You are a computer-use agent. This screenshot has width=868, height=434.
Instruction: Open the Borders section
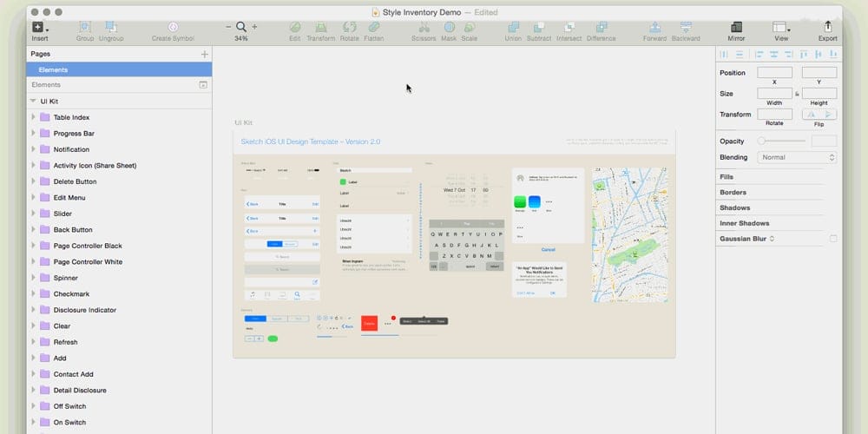pyautogui.click(x=733, y=192)
